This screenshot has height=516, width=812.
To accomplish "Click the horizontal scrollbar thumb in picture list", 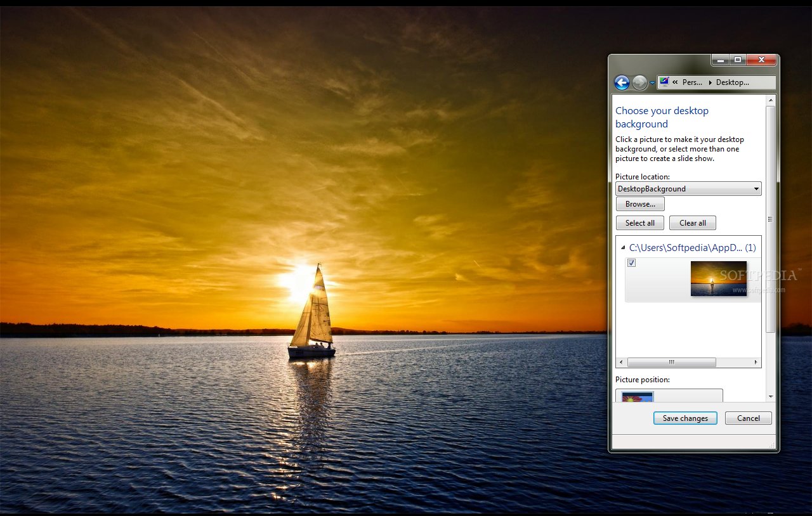I will tap(672, 363).
